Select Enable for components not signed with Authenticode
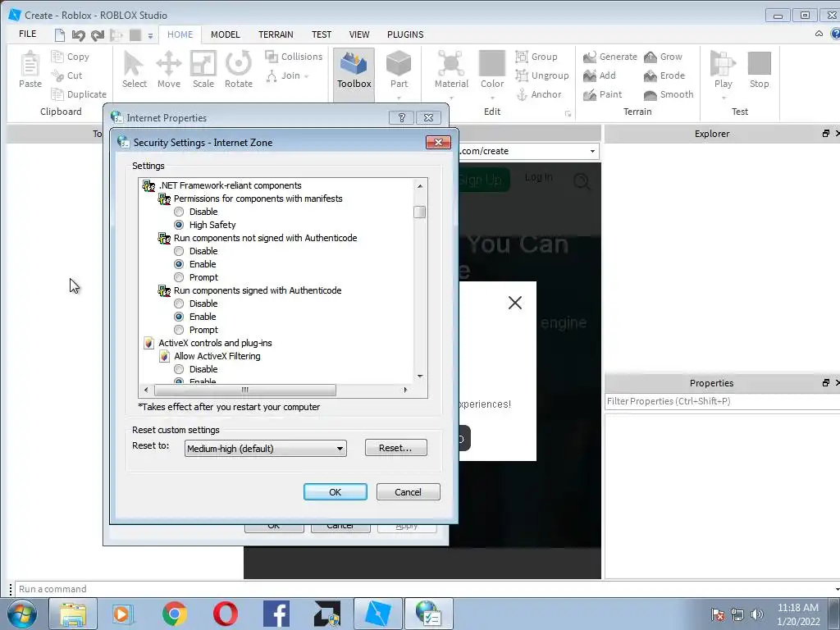 click(x=179, y=264)
